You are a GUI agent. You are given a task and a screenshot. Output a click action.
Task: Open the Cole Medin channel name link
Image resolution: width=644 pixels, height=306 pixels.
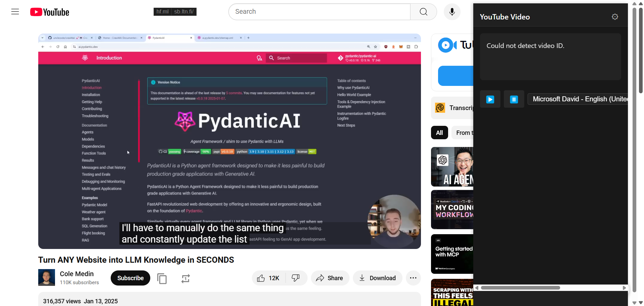(x=77, y=274)
